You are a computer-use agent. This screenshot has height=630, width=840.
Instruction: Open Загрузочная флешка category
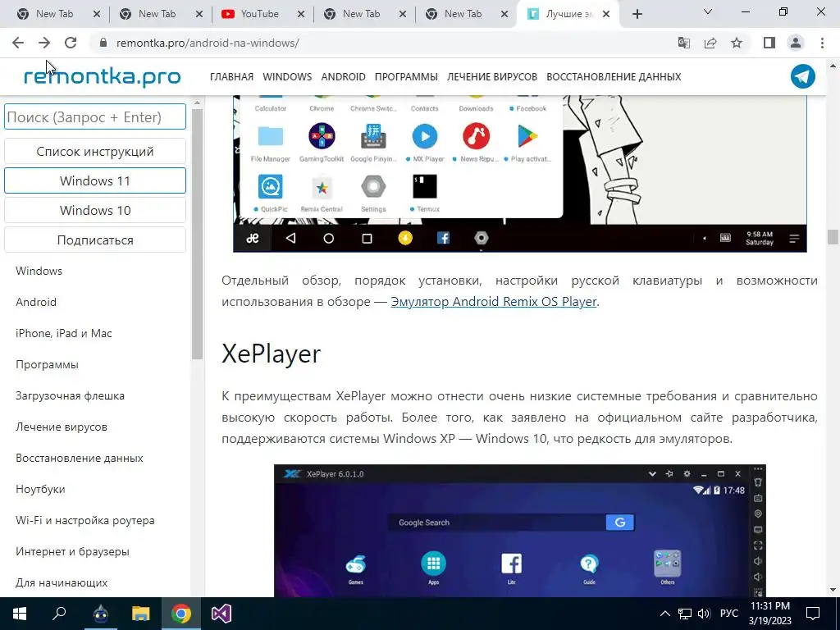70,395
